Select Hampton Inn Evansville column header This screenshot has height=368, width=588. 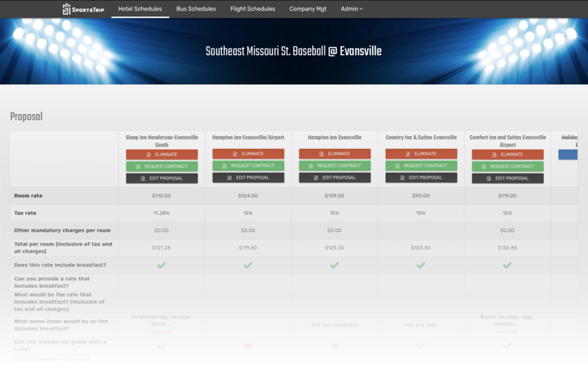pos(334,138)
